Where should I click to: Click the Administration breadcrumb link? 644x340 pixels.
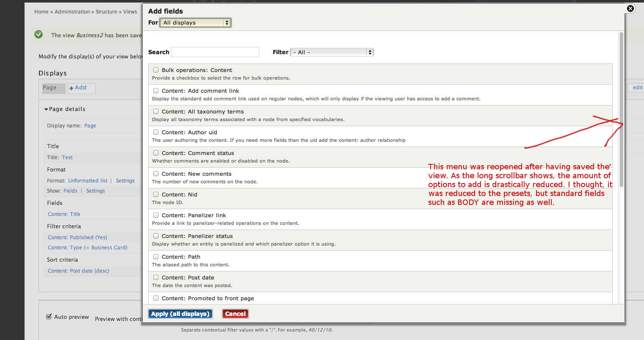tap(72, 12)
